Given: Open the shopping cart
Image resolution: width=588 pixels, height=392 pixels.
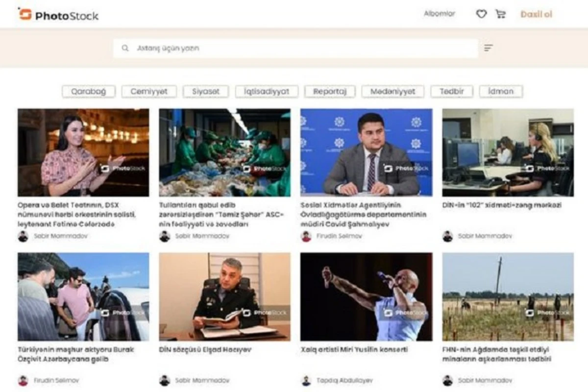Looking at the screenshot, I should tap(500, 14).
